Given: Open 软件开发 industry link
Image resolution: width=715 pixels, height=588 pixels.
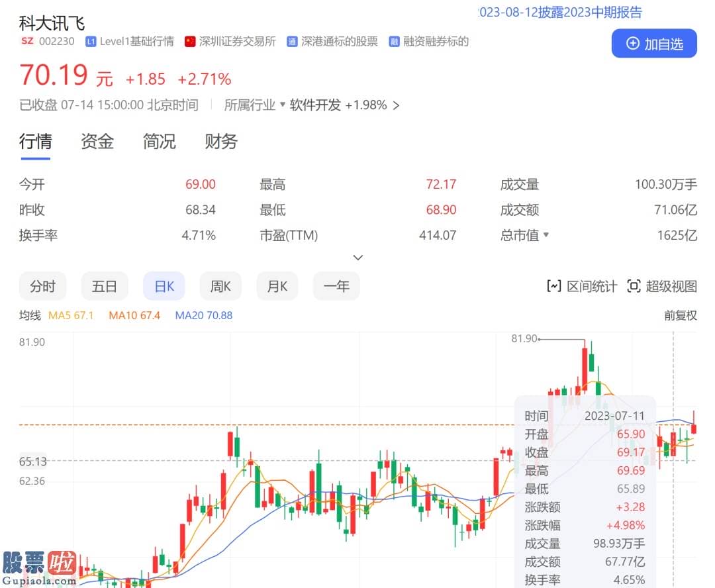Looking at the screenshot, I should pyautogui.click(x=315, y=105).
